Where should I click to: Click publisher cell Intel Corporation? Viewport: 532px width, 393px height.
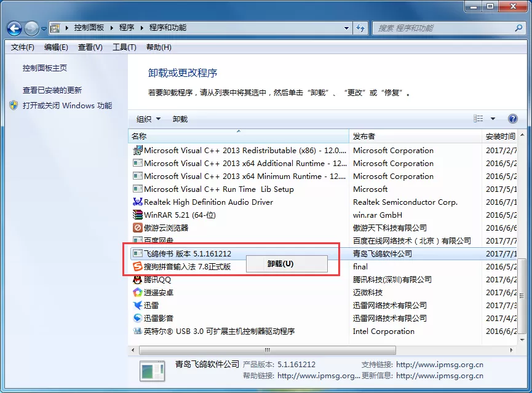point(383,331)
